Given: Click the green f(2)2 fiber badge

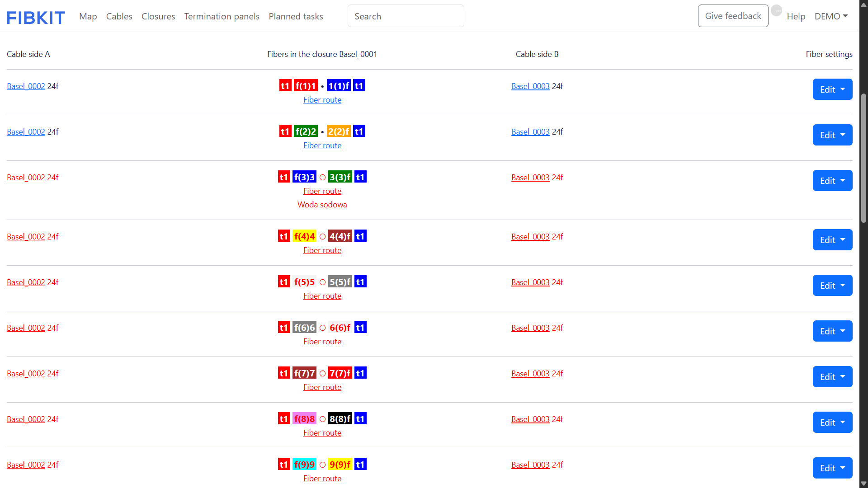Looking at the screenshot, I should click(306, 131).
